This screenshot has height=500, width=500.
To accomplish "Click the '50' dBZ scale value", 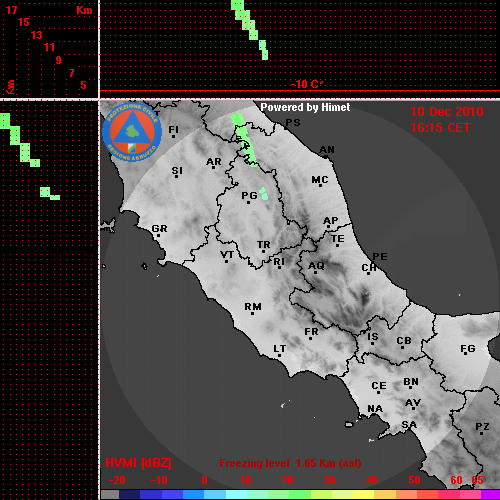I will 414,480.
